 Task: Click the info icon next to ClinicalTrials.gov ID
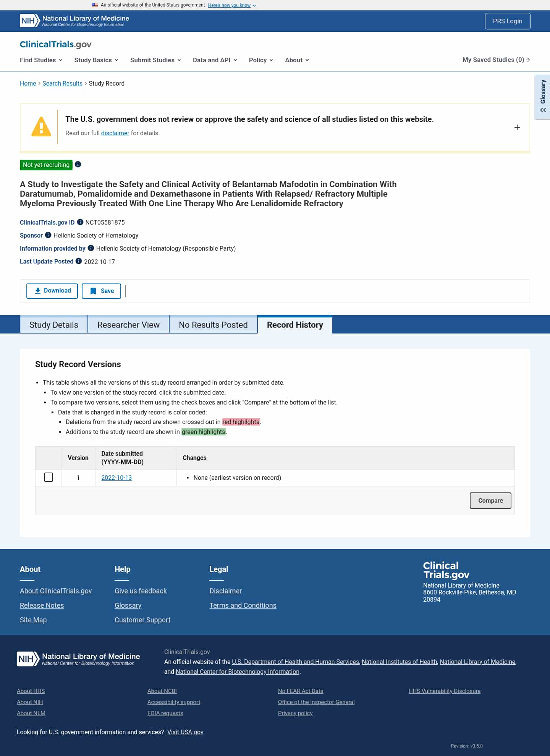click(x=80, y=222)
